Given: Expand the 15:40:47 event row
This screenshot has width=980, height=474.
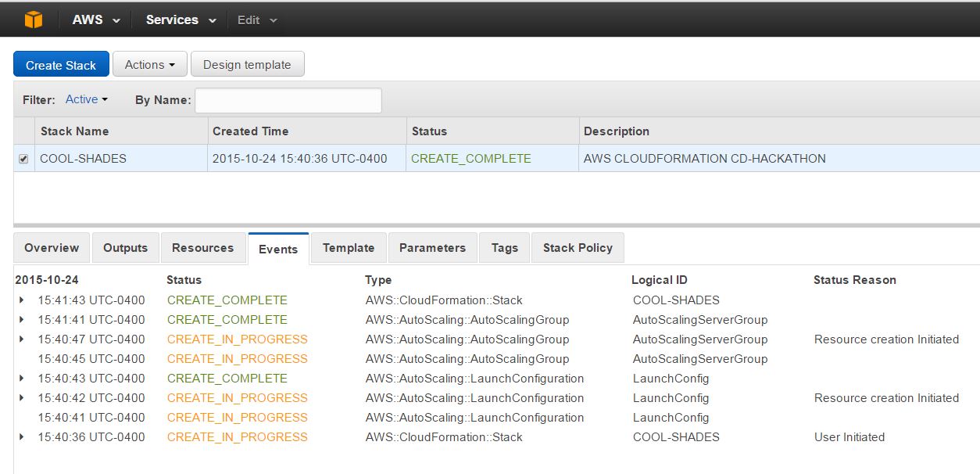Looking at the screenshot, I should coord(21,339).
